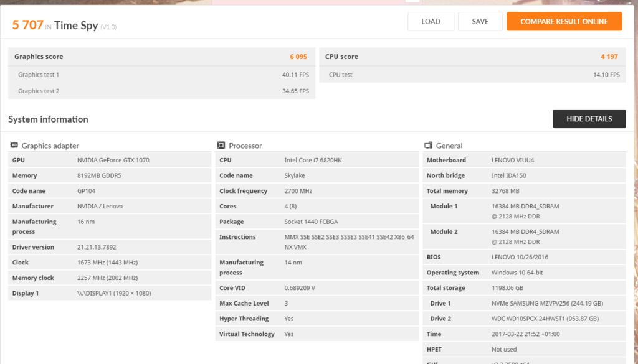The height and width of the screenshot is (364, 638).
Task: Click GPU manufacturing process 16 nm
Action: (86, 222)
